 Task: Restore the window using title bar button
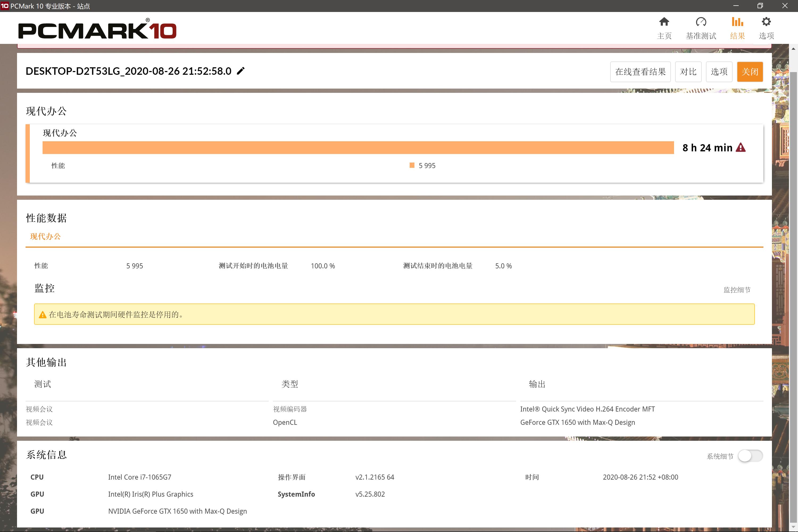(760, 6)
